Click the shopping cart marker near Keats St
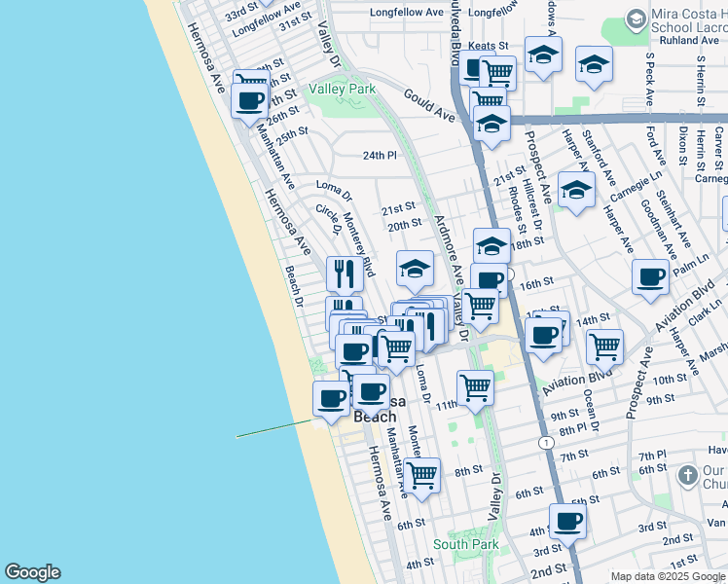 [497, 72]
